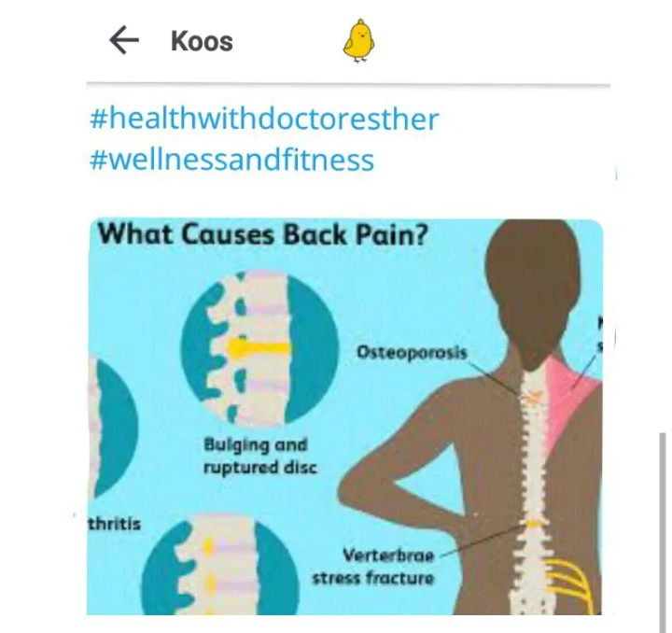Click the vertical scrollbar on the right
The image size is (672, 633).
tap(663, 531)
